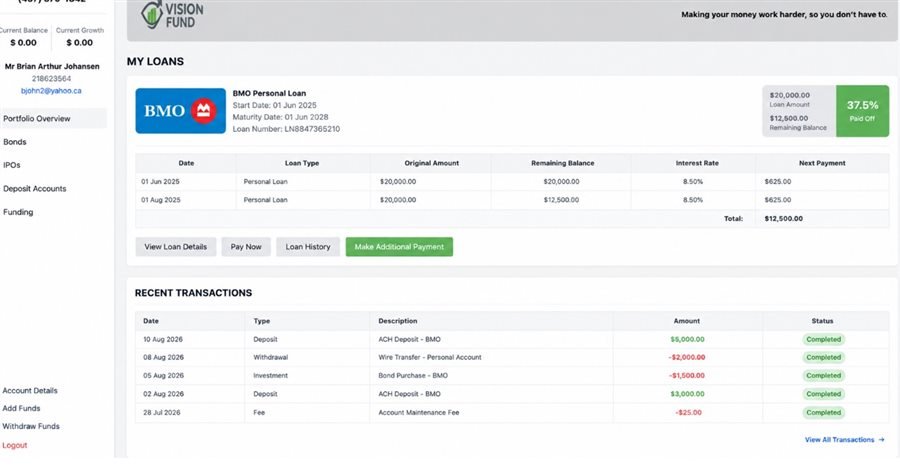The width and height of the screenshot is (900, 474).
Task: Click Loan Number LN8847365210 text
Action: [x=286, y=129]
